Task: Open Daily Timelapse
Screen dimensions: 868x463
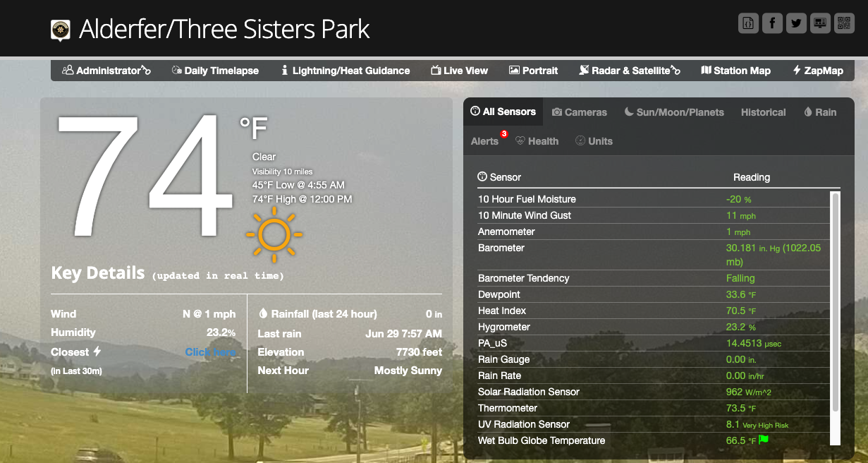Action: point(215,71)
